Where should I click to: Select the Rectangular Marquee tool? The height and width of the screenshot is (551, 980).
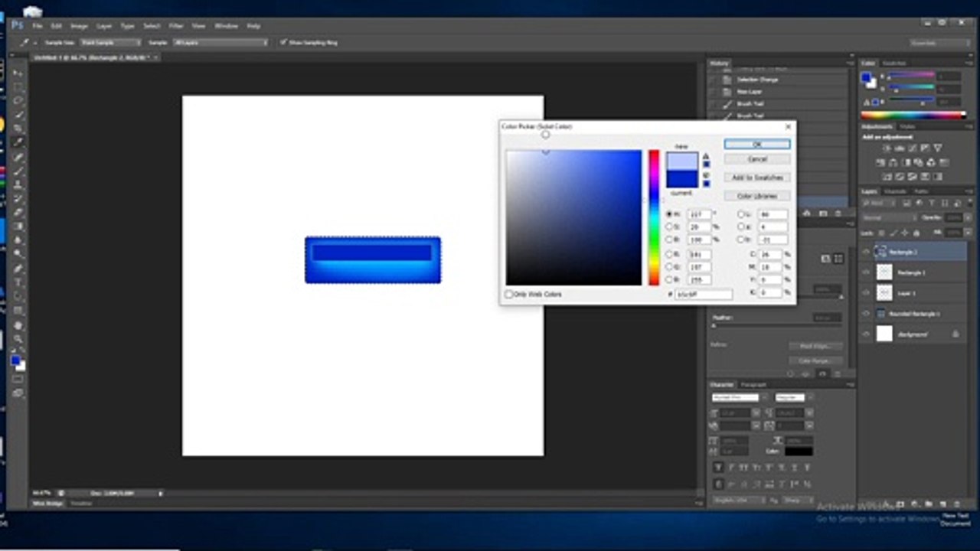(18, 86)
